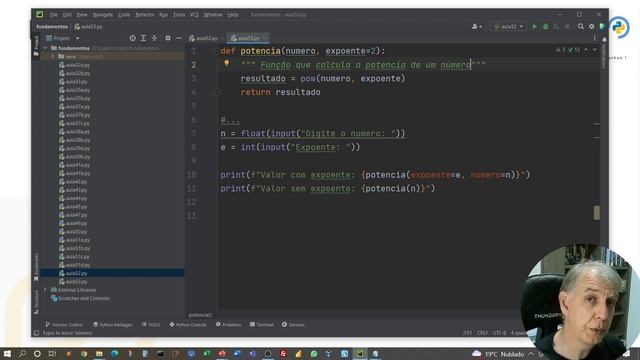The width and height of the screenshot is (640, 360).
Task: Open the user account dropdown in the toolbar
Action: coord(477,27)
